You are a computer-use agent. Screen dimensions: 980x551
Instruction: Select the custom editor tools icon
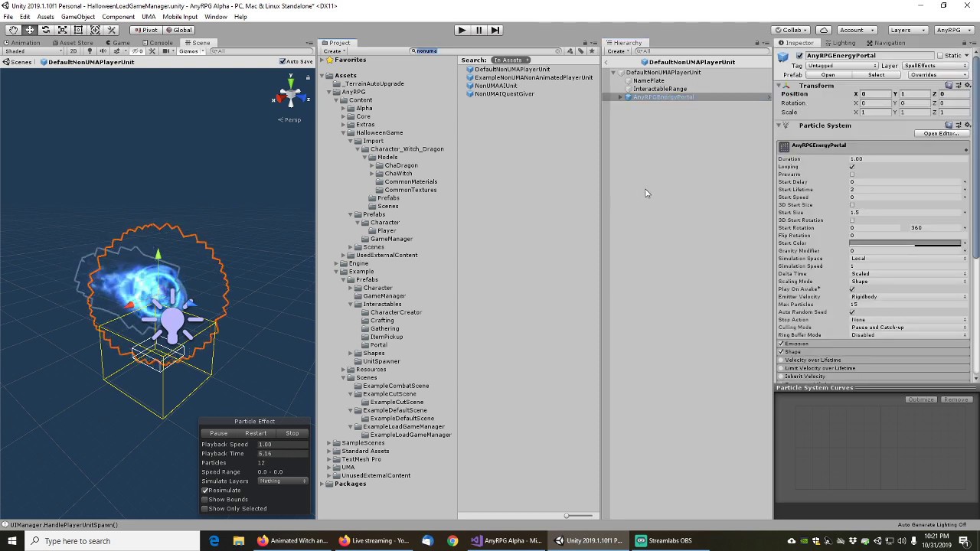(111, 30)
